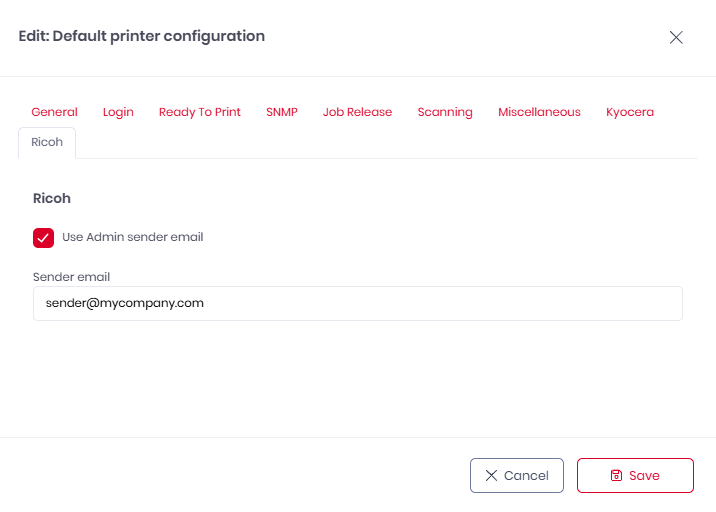
Task: Click the 'Sender email' field label
Action: (71, 276)
